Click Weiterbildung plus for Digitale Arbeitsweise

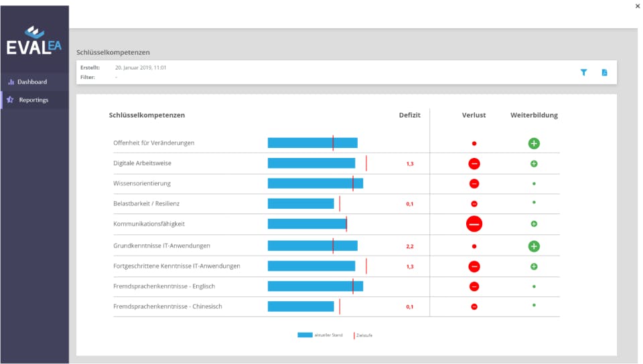coord(534,164)
